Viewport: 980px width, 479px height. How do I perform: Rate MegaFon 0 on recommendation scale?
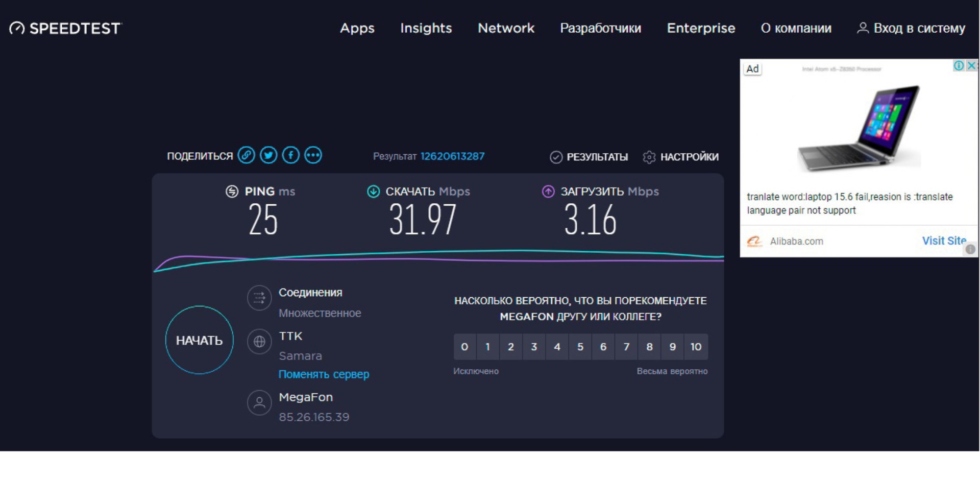click(x=464, y=347)
